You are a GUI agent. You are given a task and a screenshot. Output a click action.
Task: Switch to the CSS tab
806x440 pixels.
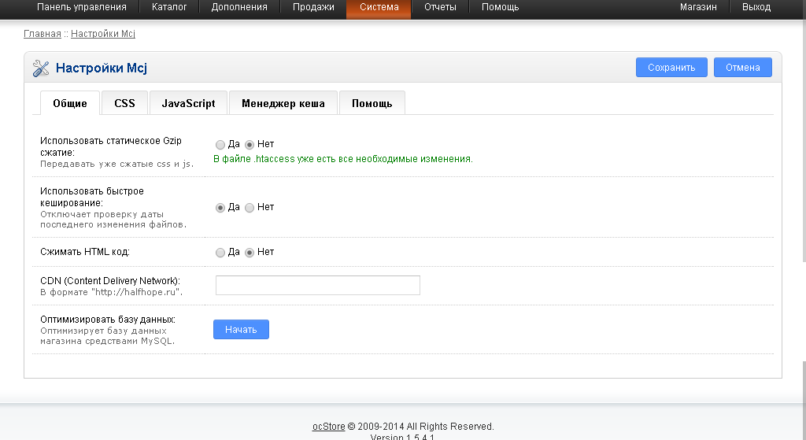pyautogui.click(x=124, y=103)
